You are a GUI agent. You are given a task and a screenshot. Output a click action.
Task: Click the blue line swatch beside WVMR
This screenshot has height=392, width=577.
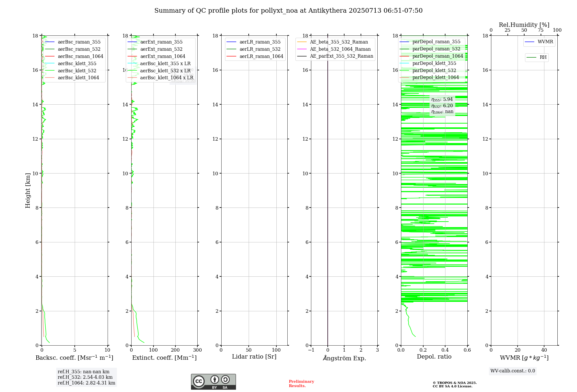point(530,42)
